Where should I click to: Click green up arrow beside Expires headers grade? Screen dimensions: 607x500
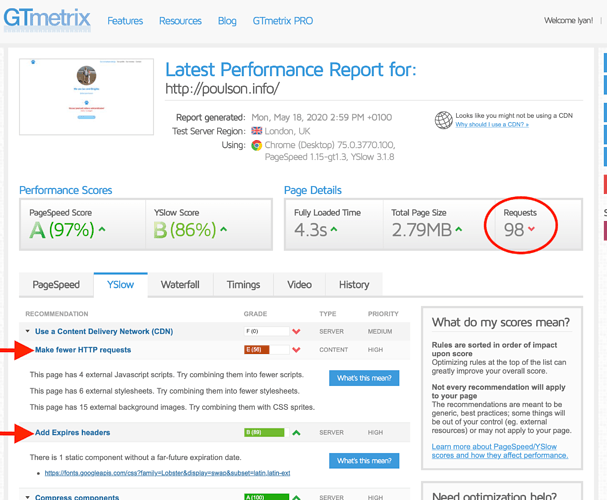click(296, 433)
